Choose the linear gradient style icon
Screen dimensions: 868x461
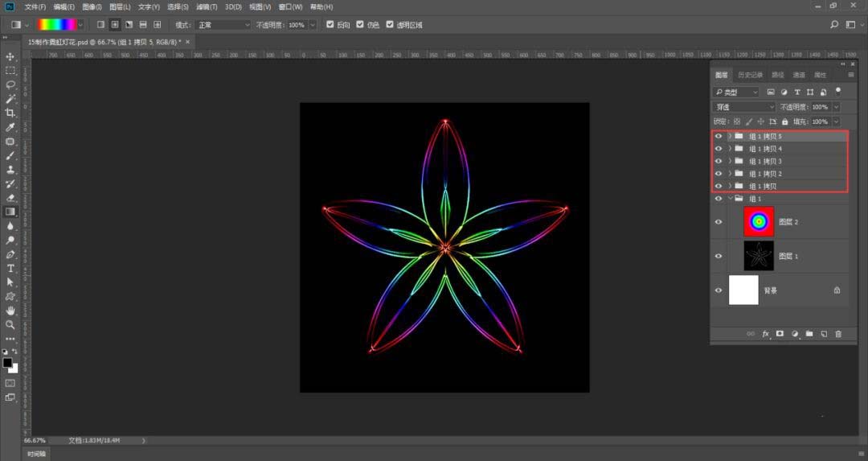pyautogui.click(x=100, y=25)
